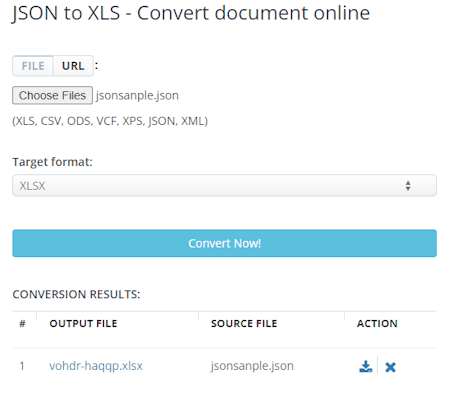Expand the Target format XLSX dropdown
The width and height of the screenshot is (450, 402).
(x=224, y=185)
